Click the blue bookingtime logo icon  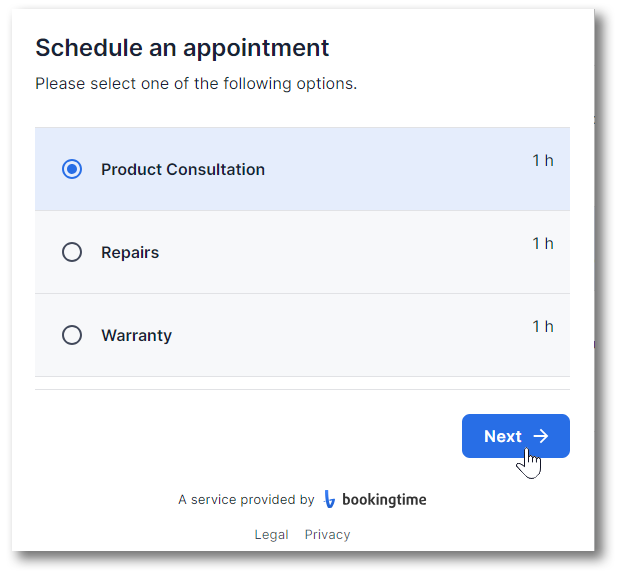coord(329,499)
